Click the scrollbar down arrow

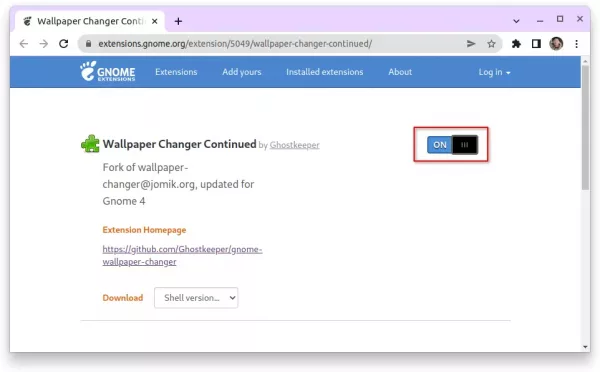585,347
